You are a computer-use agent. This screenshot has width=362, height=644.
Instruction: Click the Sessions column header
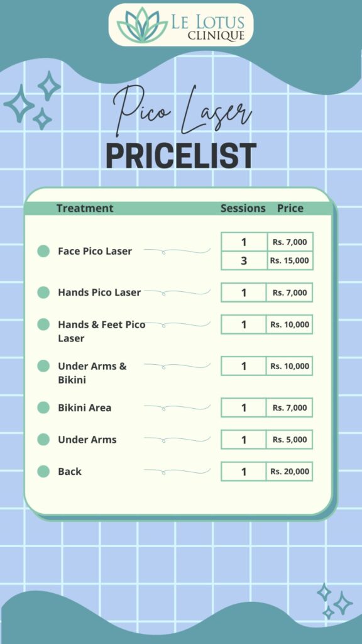(243, 208)
